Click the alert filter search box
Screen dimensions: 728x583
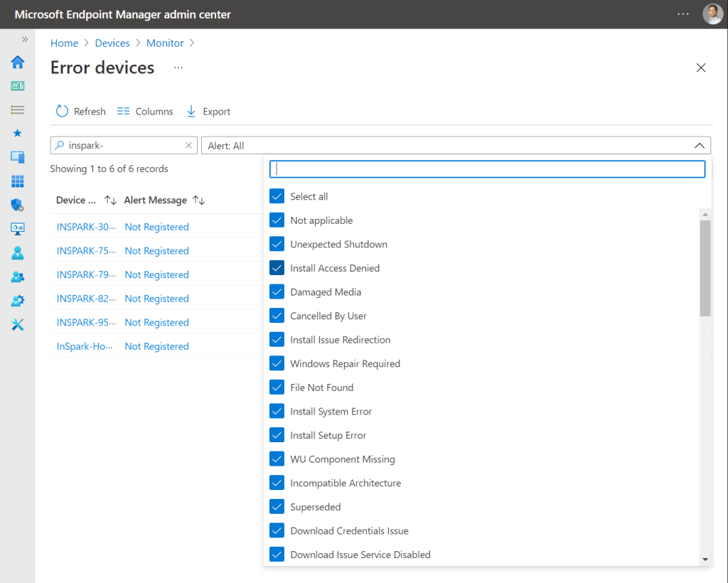point(487,169)
